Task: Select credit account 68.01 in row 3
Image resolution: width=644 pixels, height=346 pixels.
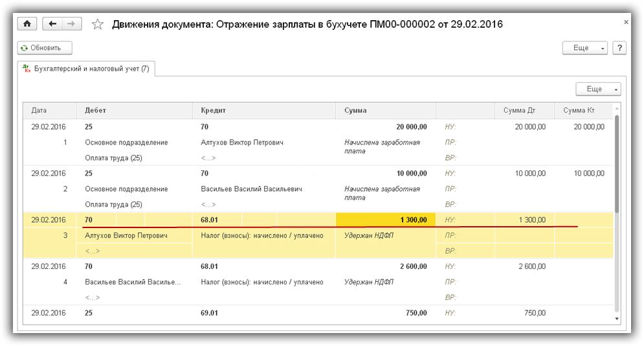Action: pyautogui.click(x=209, y=220)
